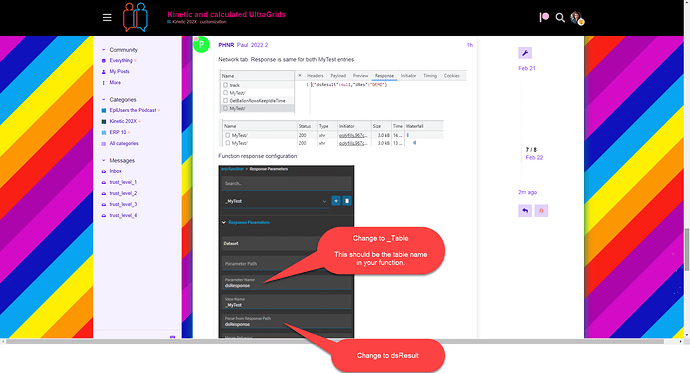This screenshot has height=373, width=690.
Task: Click the community forum logo
Action: tap(135, 17)
